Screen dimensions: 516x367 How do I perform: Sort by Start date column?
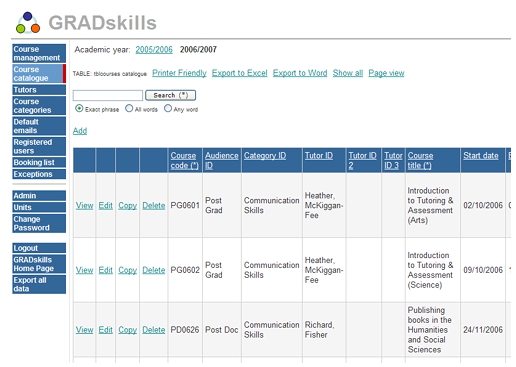click(x=481, y=156)
